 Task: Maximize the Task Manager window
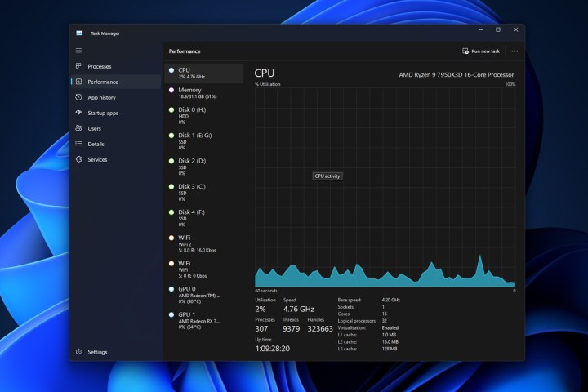(498, 29)
